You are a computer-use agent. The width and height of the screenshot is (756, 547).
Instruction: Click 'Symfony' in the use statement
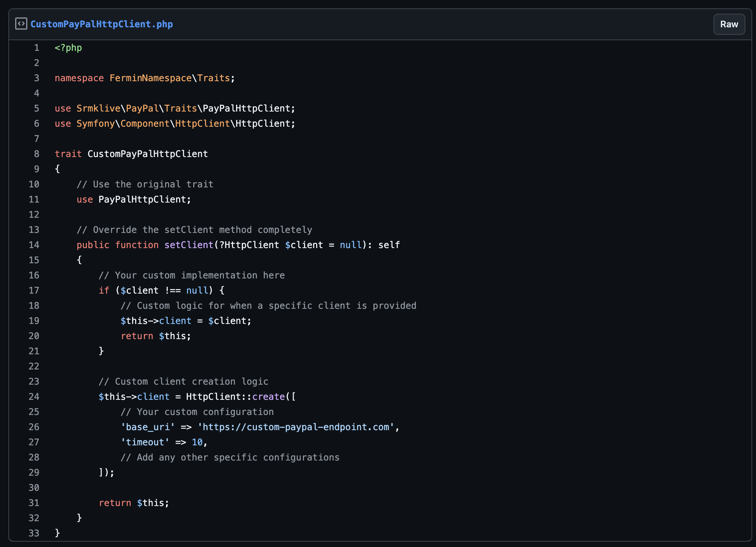point(96,124)
